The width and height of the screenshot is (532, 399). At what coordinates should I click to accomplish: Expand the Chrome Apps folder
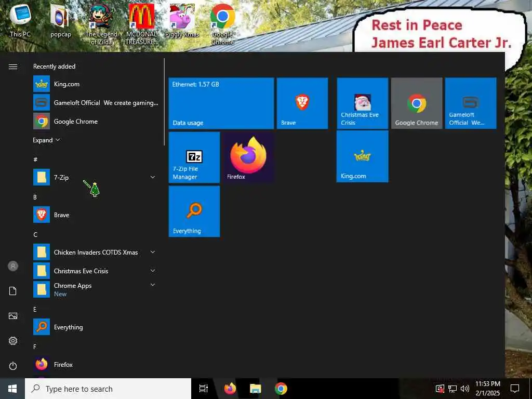click(95, 289)
